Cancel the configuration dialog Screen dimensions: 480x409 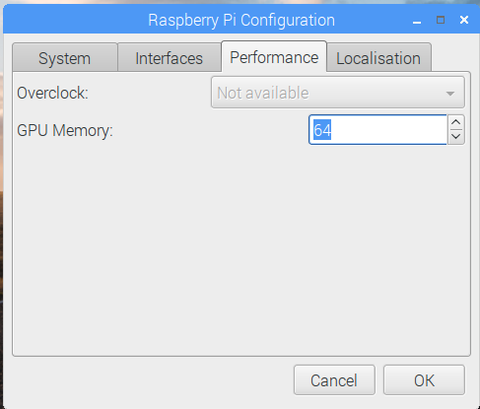334,380
